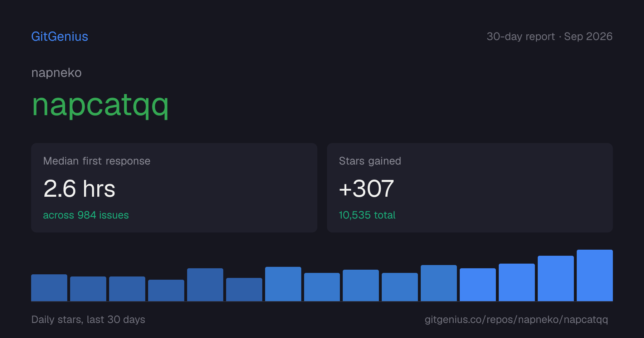Select the across 984 issues text
Viewport: 644px width, 338px height.
86,215
